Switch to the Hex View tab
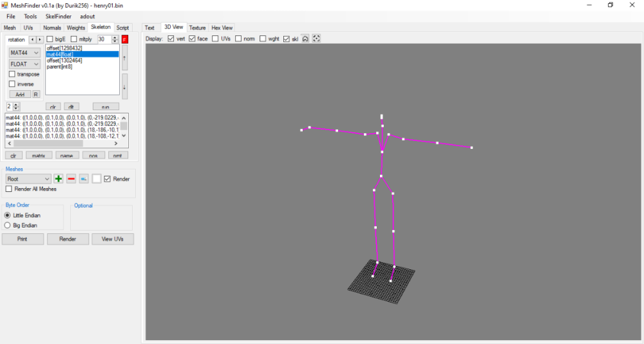The height and width of the screenshot is (344, 644). click(x=222, y=28)
